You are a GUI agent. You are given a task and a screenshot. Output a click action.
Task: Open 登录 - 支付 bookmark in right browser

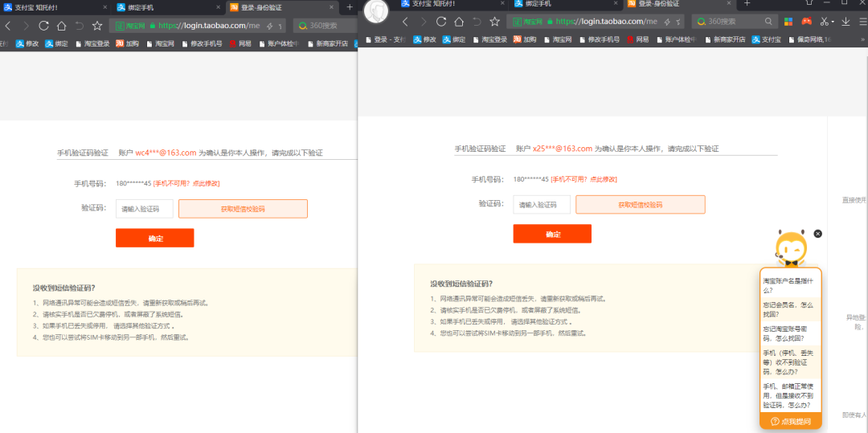385,40
